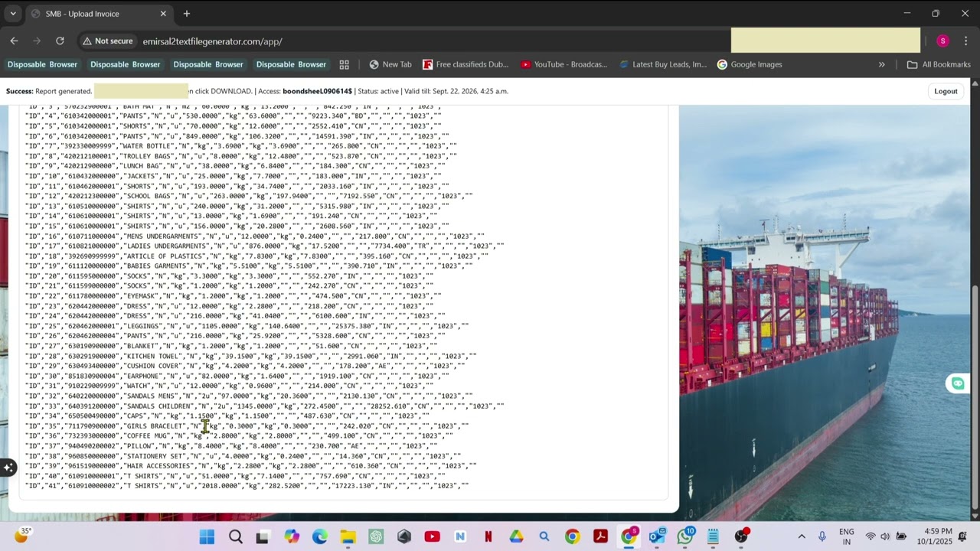Viewport: 980px width, 551px height.
Task: Open the Free classifieds Dub... bookmark
Action: coord(465,64)
